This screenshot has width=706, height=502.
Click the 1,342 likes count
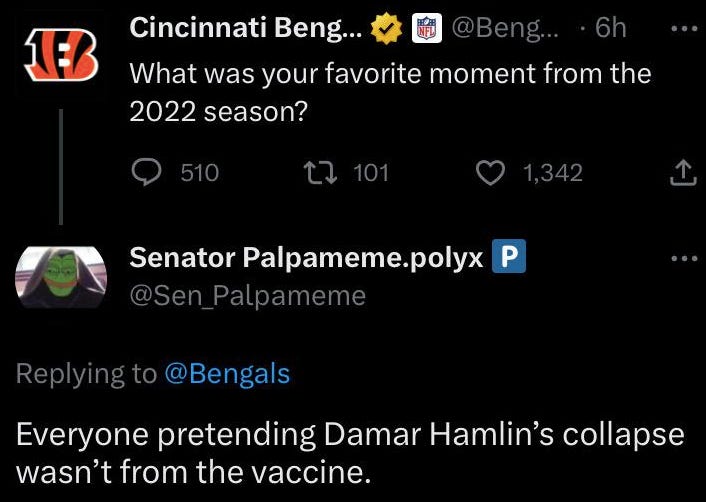click(553, 173)
